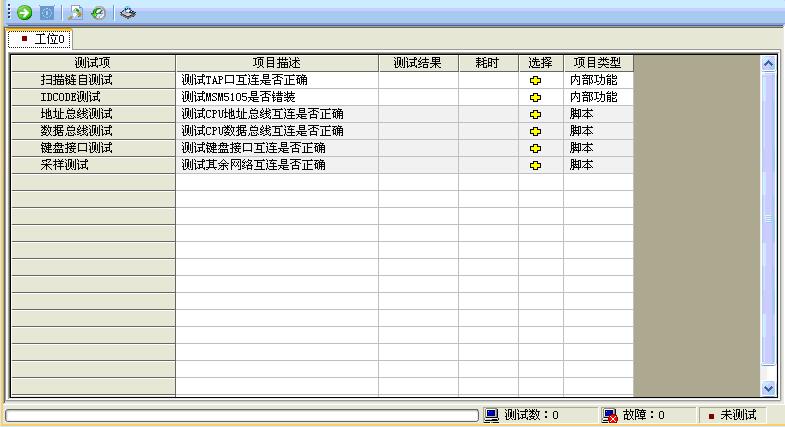The width and height of the screenshot is (785, 427).
Task: Toggle selection plus icon for 地址总线测试
Action: [535, 114]
